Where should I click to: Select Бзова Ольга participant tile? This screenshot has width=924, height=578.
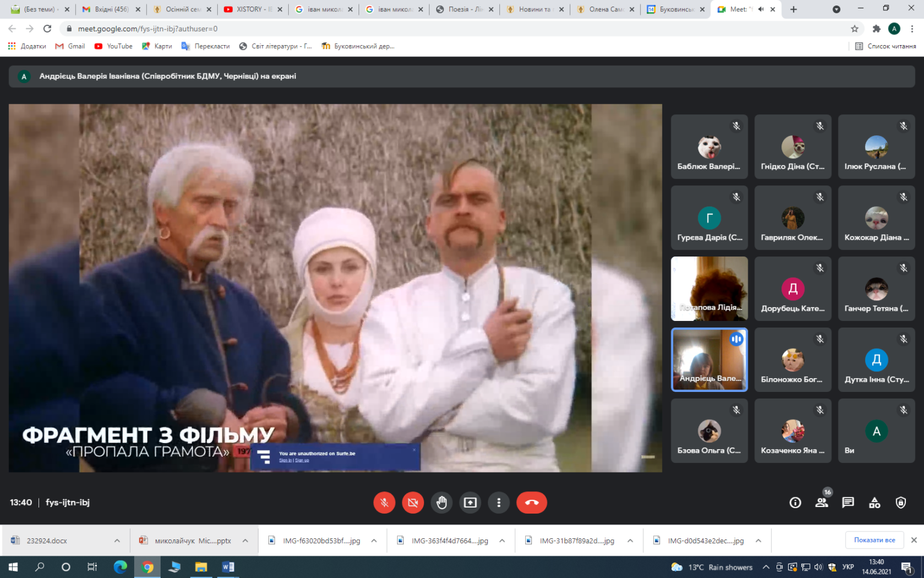pyautogui.click(x=709, y=431)
